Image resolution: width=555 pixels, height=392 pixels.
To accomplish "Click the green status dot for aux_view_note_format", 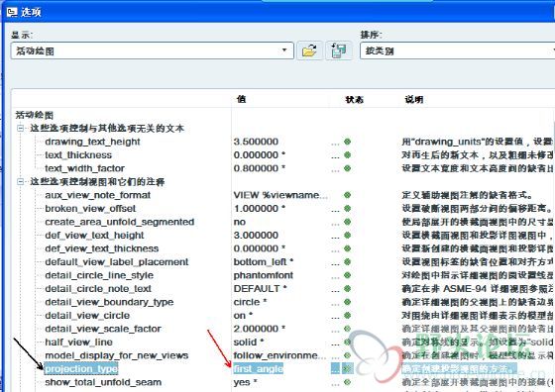I will [347, 195].
